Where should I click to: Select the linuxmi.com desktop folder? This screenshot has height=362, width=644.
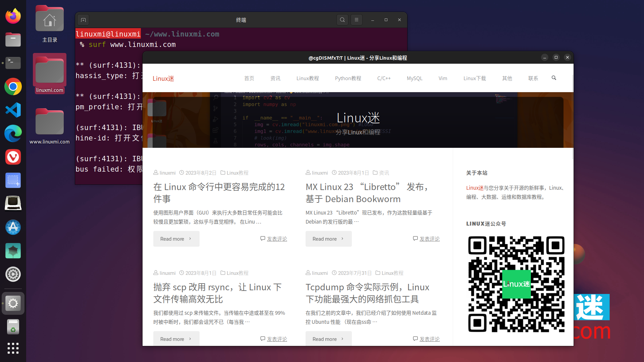(x=50, y=73)
